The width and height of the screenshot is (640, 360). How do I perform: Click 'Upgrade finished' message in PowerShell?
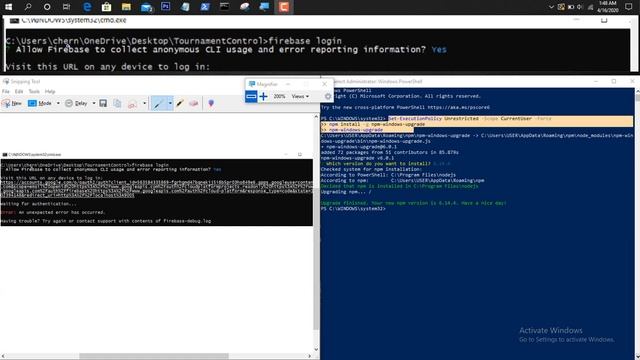413,203
